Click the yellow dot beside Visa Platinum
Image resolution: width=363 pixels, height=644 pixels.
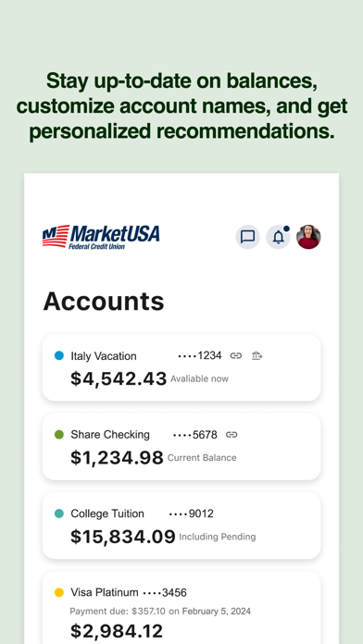click(x=59, y=592)
